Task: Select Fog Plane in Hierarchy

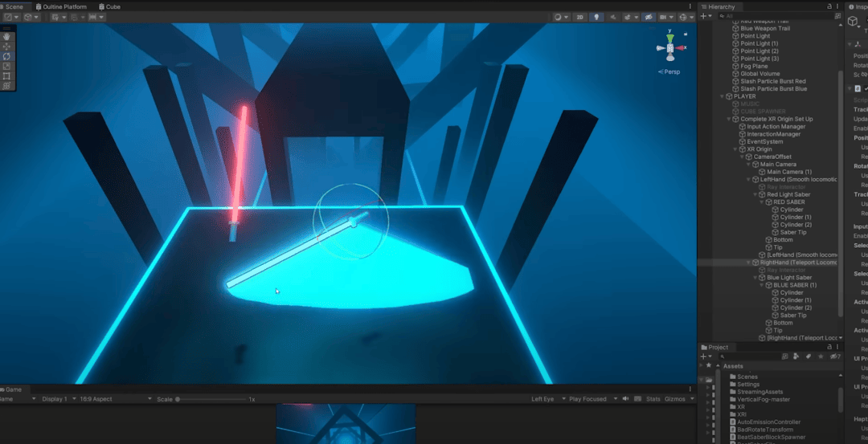Action: point(754,67)
